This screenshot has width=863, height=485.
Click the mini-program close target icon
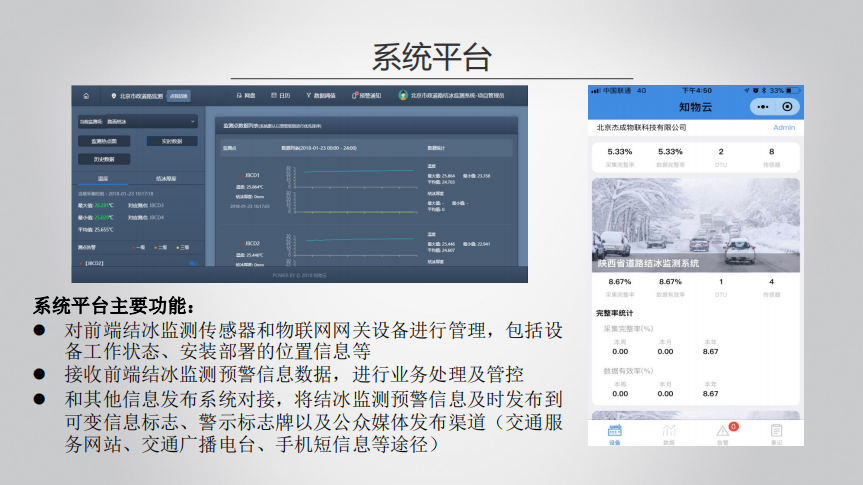[x=788, y=107]
